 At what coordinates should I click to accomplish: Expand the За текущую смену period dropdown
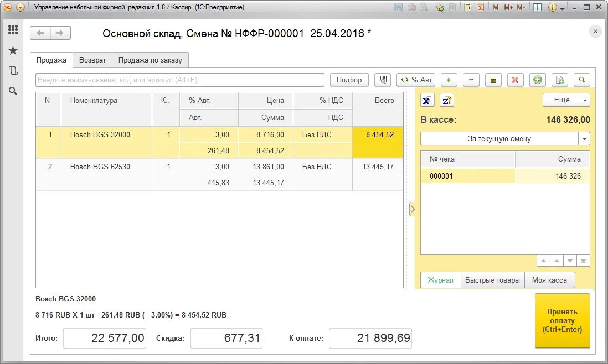pos(584,139)
